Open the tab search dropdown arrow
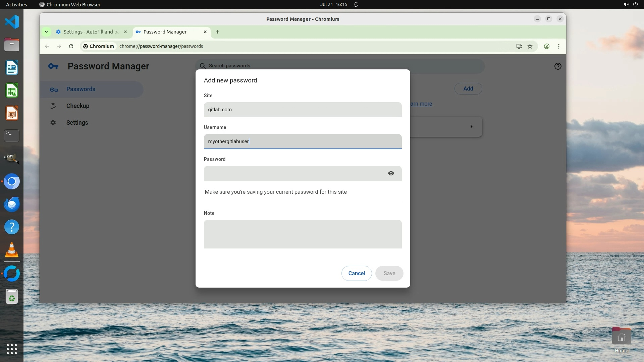 click(46, 32)
